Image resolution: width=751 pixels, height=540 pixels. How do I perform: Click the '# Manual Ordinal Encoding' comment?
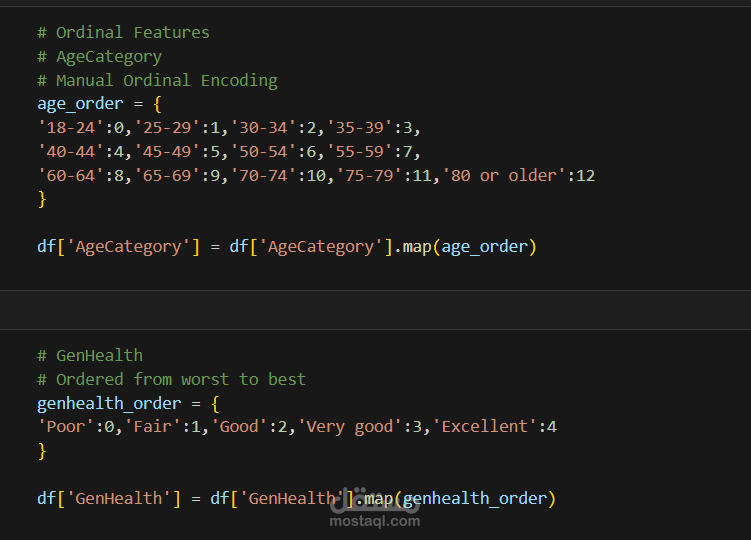point(157,80)
